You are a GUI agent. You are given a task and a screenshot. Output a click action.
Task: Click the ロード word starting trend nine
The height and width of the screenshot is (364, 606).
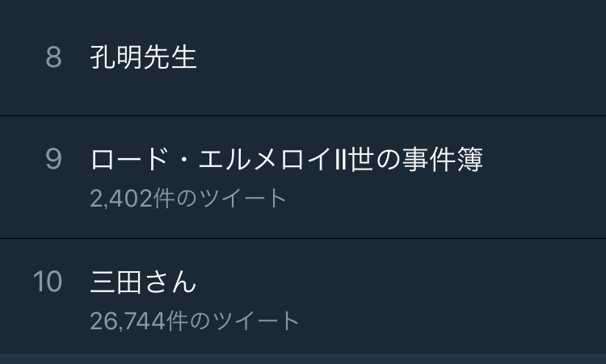(x=129, y=159)
